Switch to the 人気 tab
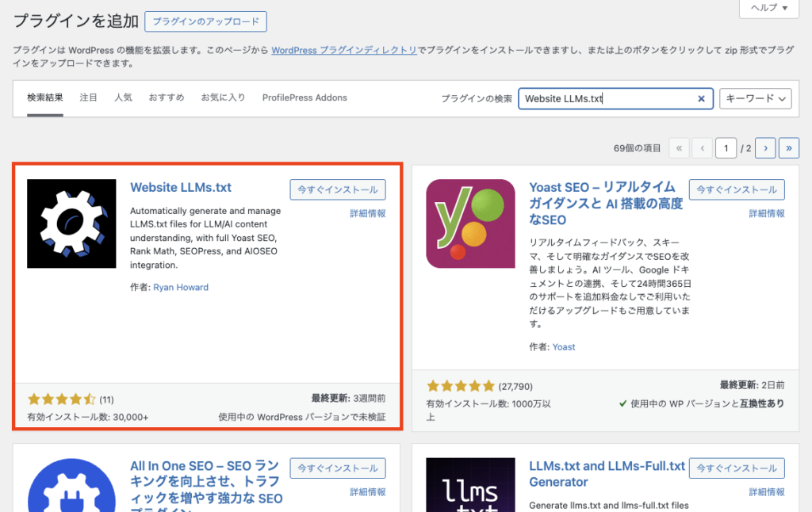The image size is (812, 512). tap(124, 97)
